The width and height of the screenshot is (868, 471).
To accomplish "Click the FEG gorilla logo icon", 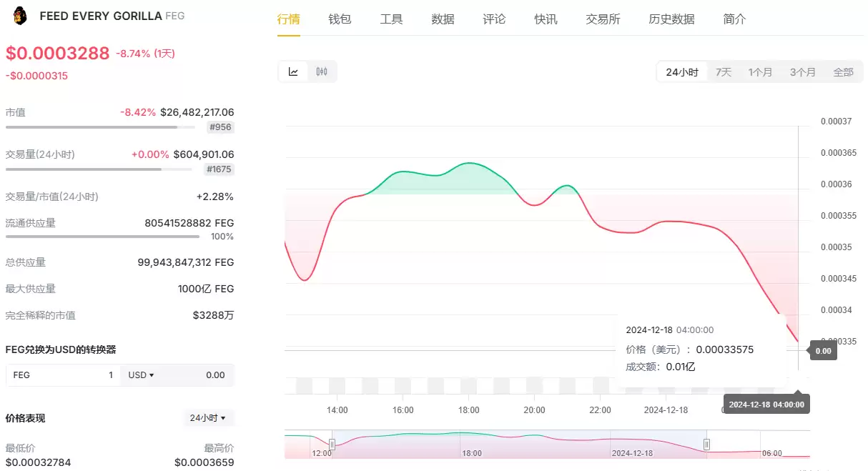I will pyautogui.click(x=20, y=16).
